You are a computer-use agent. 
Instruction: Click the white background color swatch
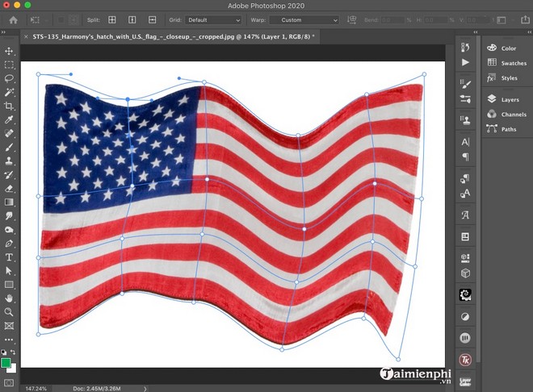pos(13,370)
